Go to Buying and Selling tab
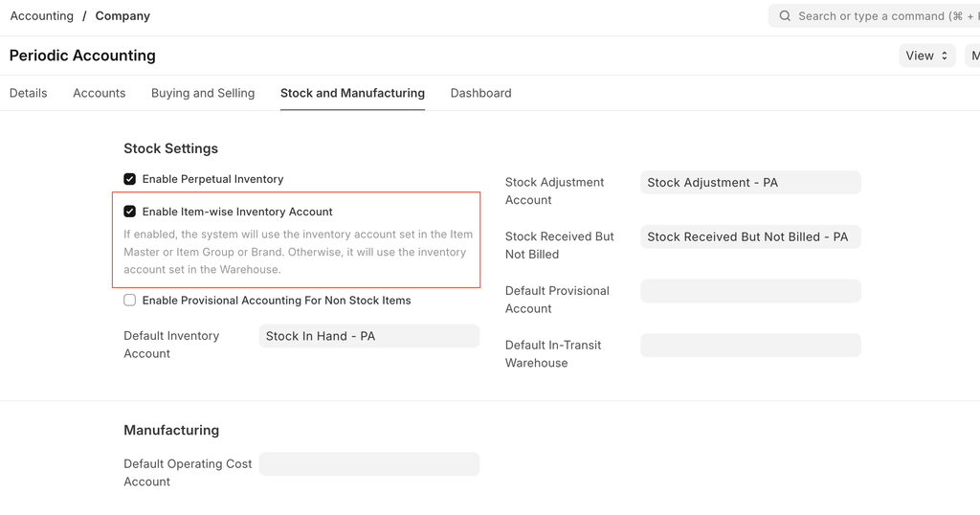 point(203,93)
